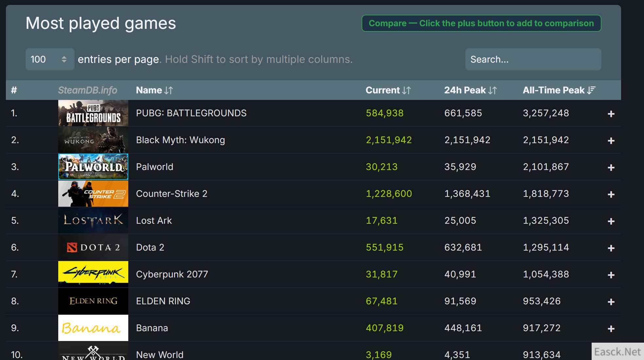This screenshot has height=360, width=644.
Task: Add Cyberpunk 2077 to comparison with plus icon
Action: pyautogui.click(x=611, y=275)
